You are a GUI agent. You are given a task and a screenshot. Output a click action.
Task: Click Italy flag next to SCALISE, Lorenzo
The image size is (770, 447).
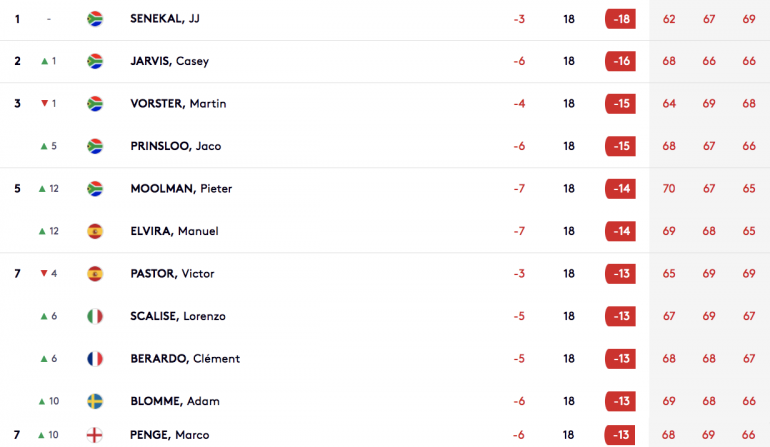click(95, 316)
